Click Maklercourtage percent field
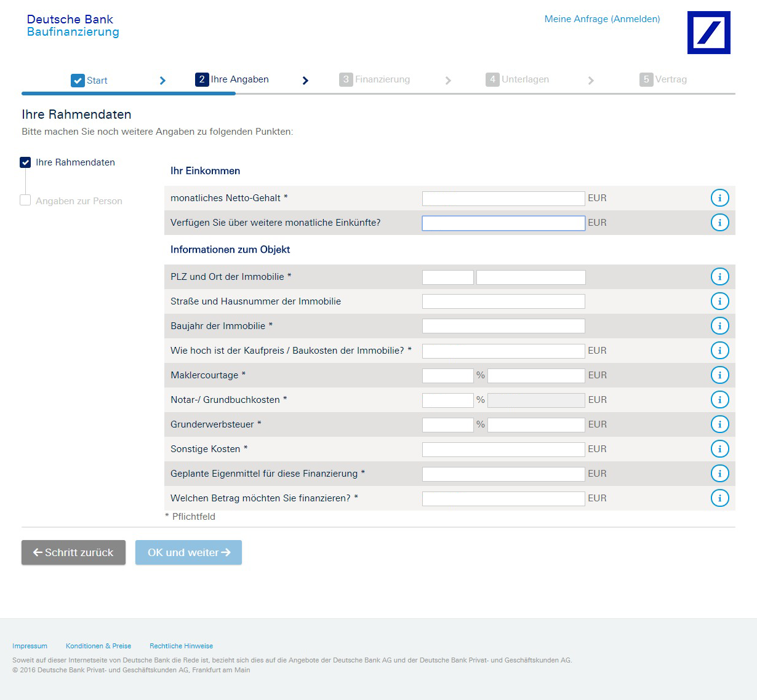The image size is (757, 700). click(x=448, y=375)
